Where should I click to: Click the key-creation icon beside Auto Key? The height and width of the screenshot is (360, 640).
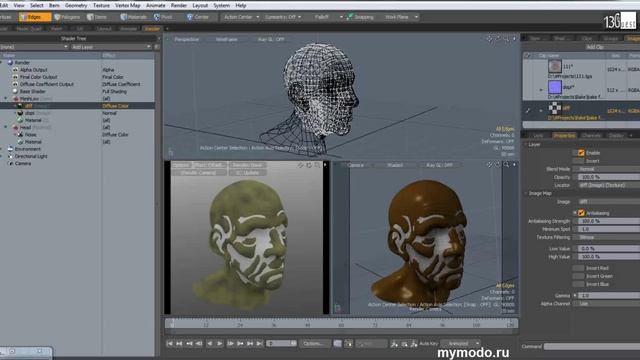click(x=414, y=344)
